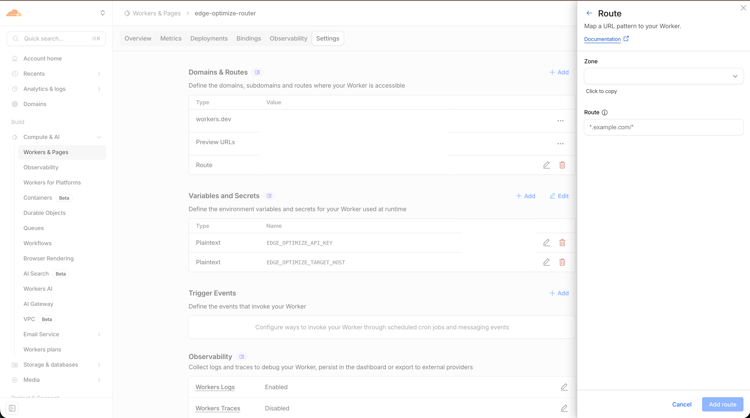750x418 pixels.
Task: Delete the Route entry with trash icon
Action: click(x=562, y=165)
